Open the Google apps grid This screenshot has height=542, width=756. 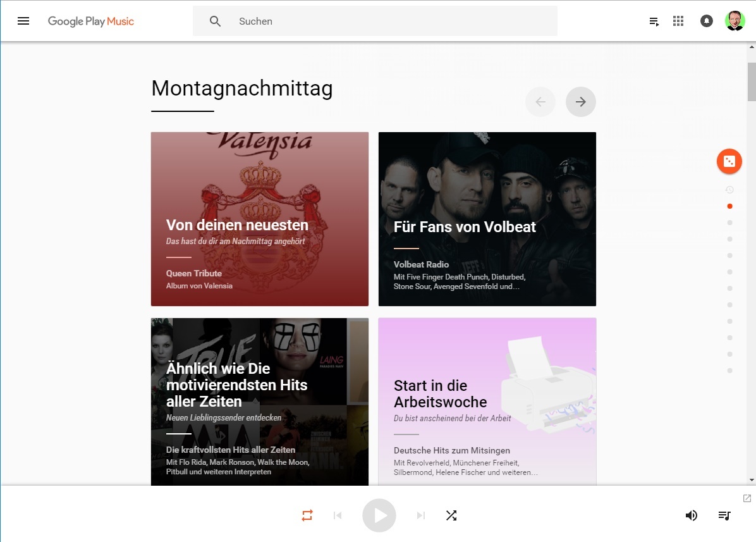tap(678, 21)
